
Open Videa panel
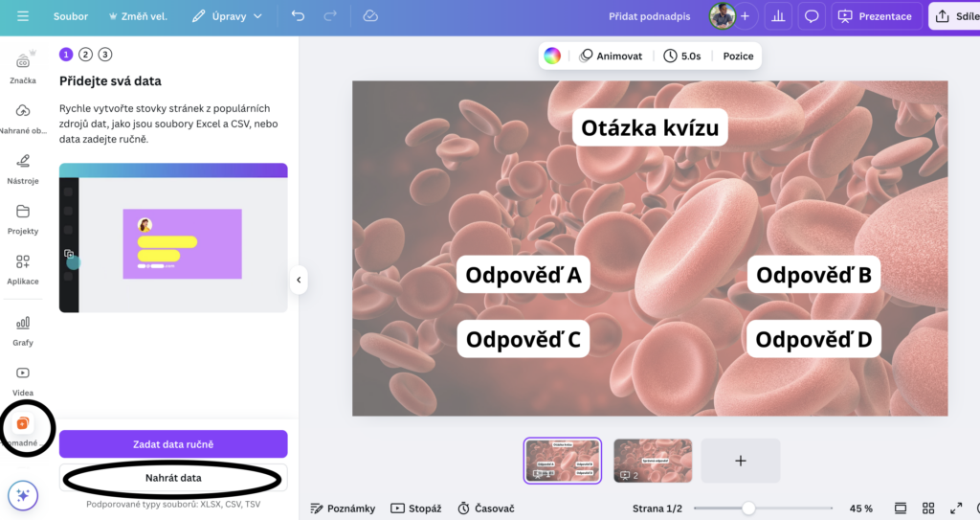click(x=23, y=380)
